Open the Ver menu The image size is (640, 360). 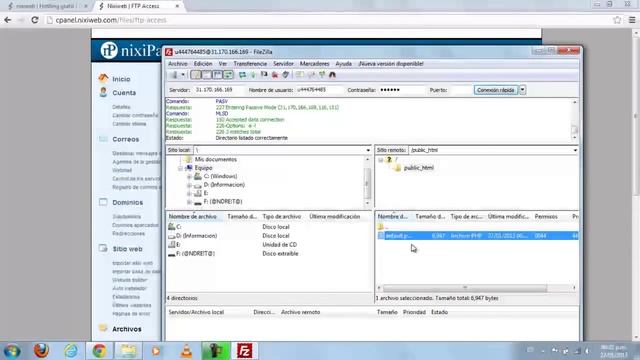tap(222, 64)
